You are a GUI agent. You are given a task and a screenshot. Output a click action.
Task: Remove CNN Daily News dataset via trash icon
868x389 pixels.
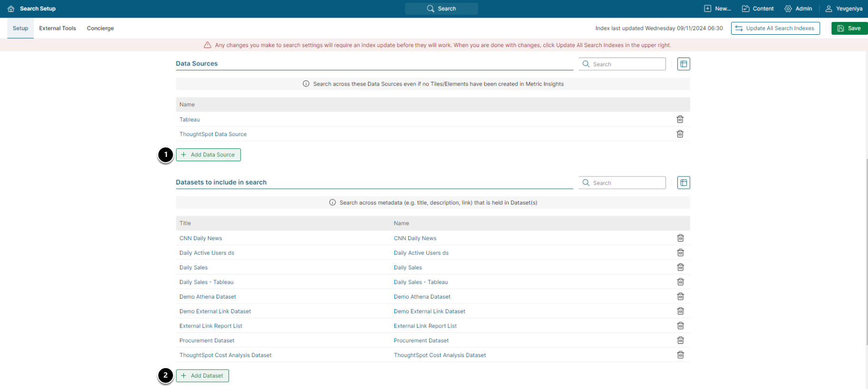click(x=680, y=238)
